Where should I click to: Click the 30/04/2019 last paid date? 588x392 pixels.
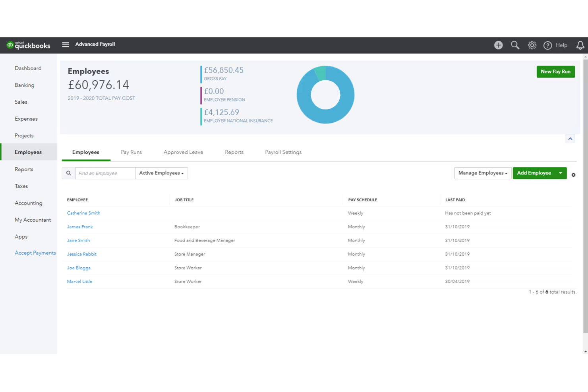457,282
